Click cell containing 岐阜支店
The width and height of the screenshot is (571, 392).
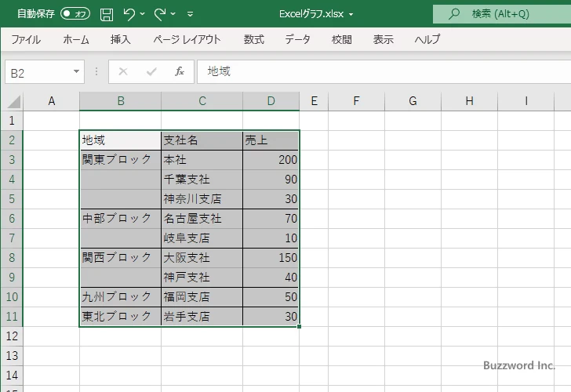point(202,238)
